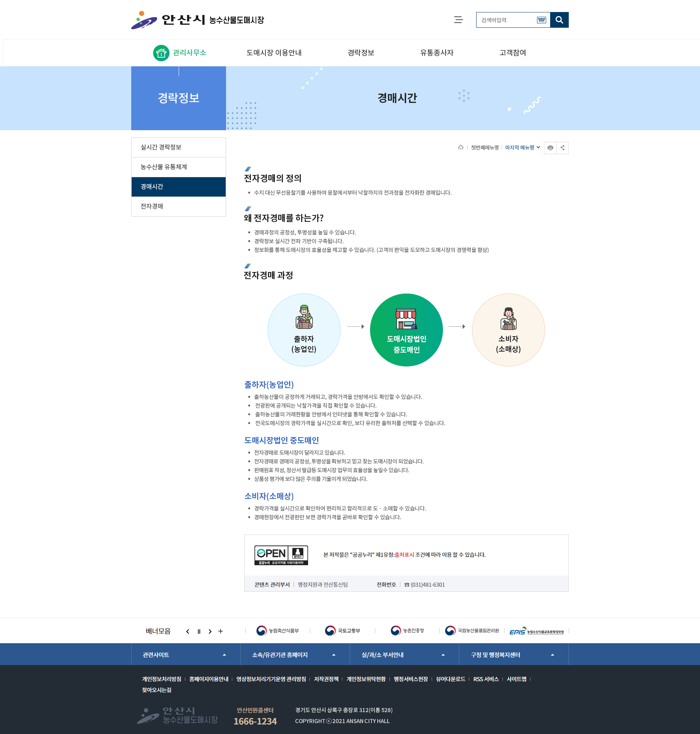
Task: Expand the 구청 및 행정복지센터 dropdown
Action: point(514,655)
